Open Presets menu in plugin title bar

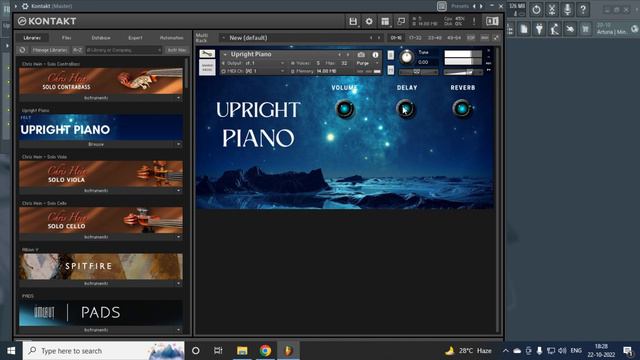point(460,6)
